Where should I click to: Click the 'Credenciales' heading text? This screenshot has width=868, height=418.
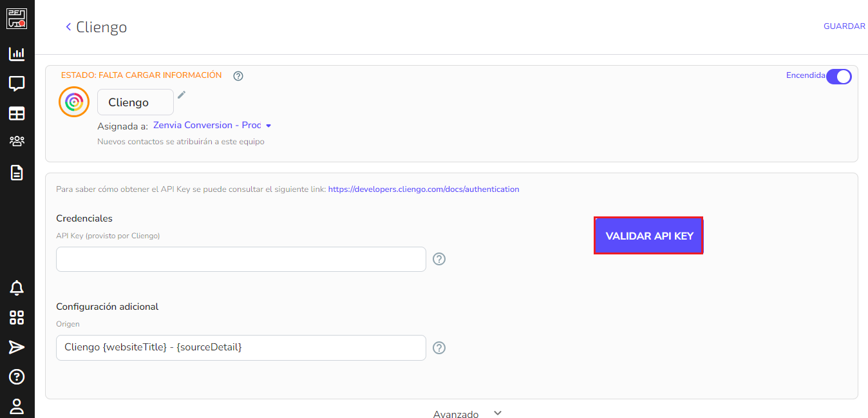click(84, 218)
